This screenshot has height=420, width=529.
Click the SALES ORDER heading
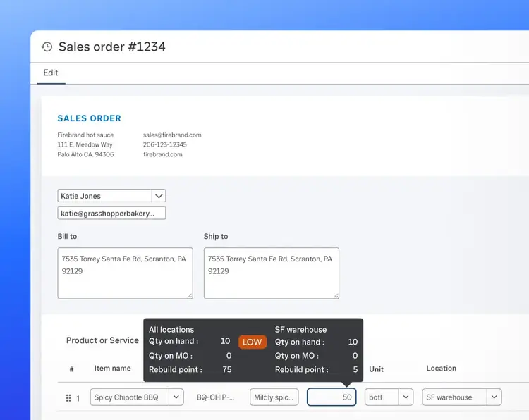[89, 118]
